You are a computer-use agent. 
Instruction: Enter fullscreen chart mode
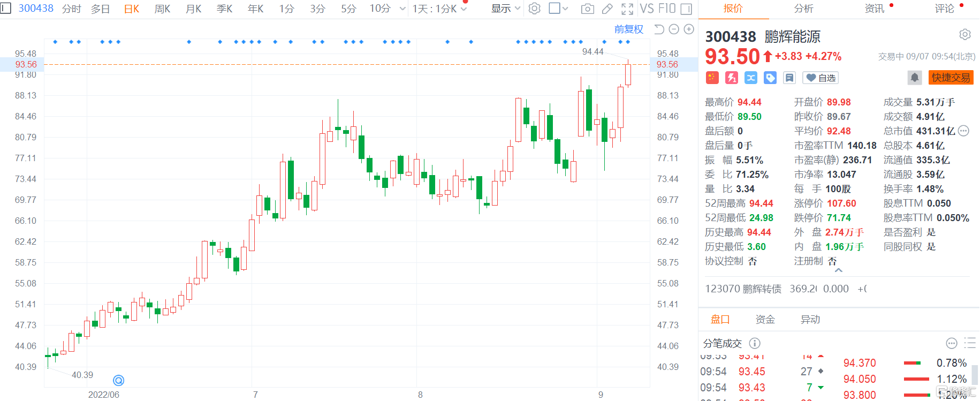627,9
